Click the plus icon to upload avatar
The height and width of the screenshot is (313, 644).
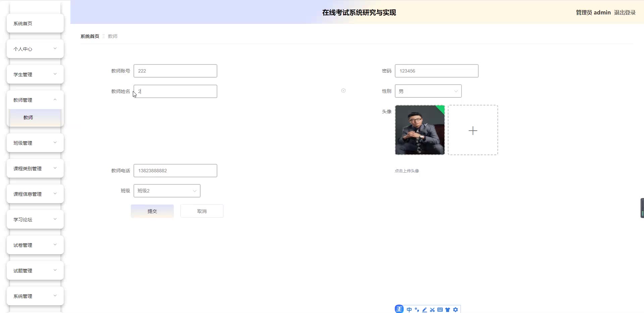click(473, 130)
